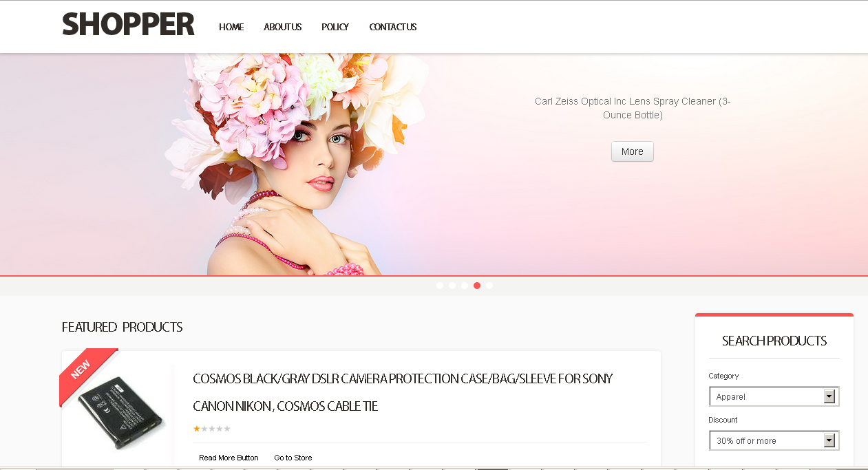Screen dimensions: 868x470
Task: Click the Discount label in the search panel
Action: [723, 420]
